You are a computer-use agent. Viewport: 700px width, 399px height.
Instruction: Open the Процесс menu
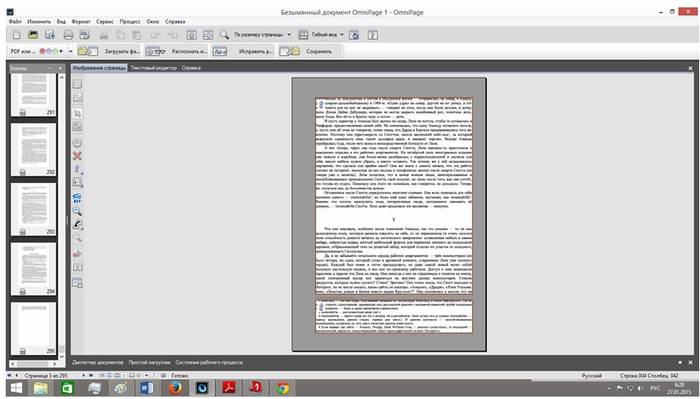[x=130, y=21]
